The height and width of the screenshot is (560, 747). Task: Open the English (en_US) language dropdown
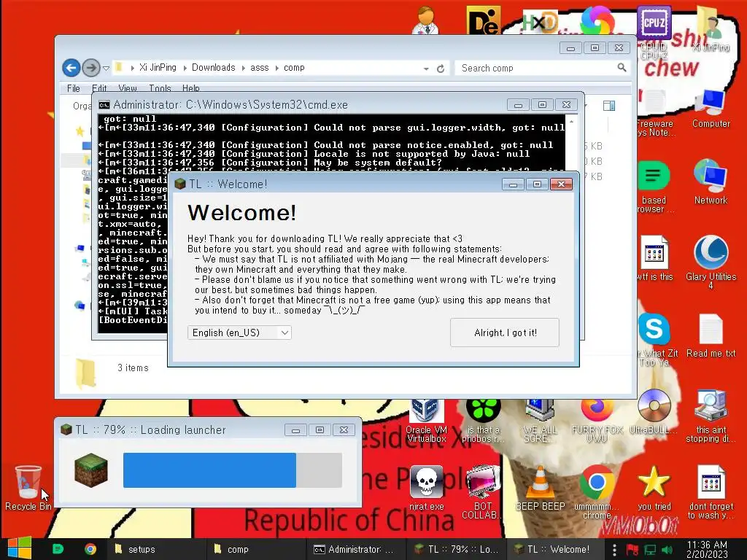239,332
